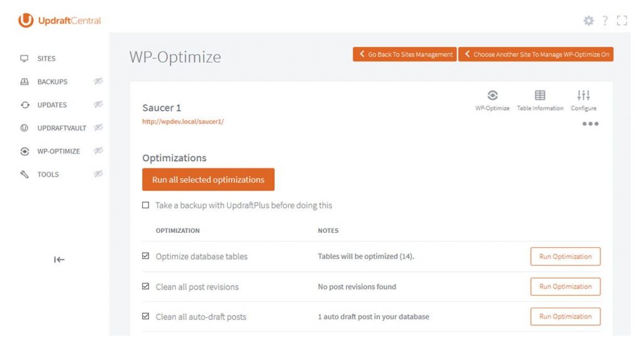The image size is (644, 346).
Task: Select Tools in the sidebar
Action: (x=48, y=174)
